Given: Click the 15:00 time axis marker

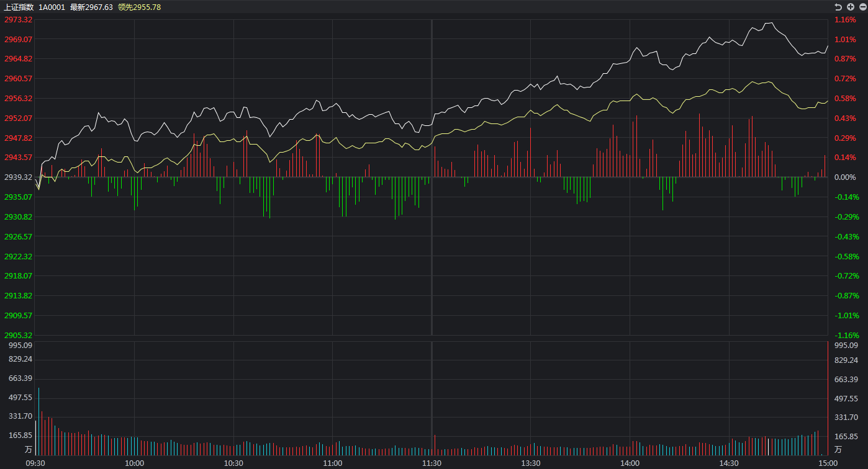Looking at the screenshot, I should pyautogui.click(x=827, y=463).
